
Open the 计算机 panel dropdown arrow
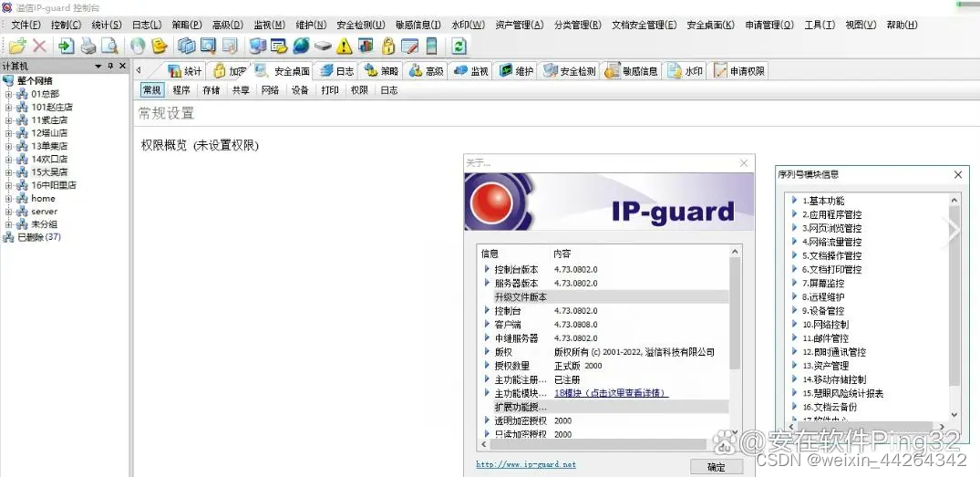[x=98, y=66]
